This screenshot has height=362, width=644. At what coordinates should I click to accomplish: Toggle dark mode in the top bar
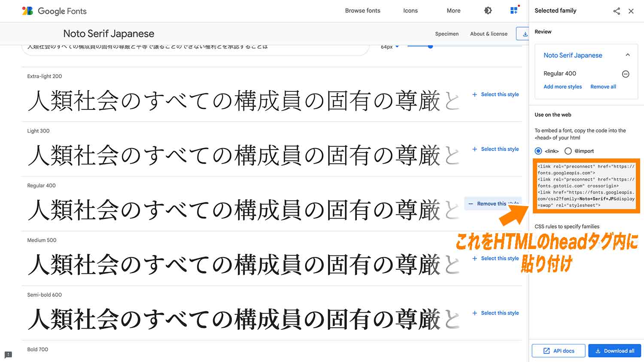[488, 10]
